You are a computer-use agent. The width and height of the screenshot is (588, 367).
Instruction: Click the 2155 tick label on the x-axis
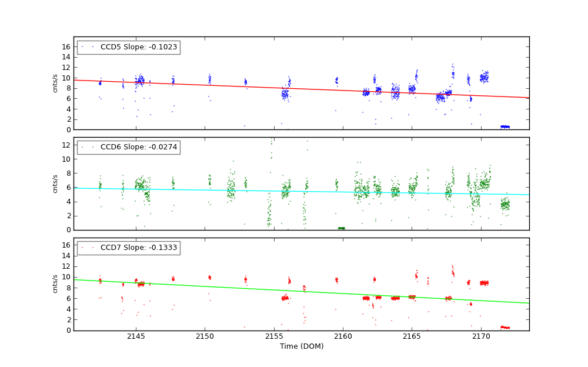coord(274,337)
